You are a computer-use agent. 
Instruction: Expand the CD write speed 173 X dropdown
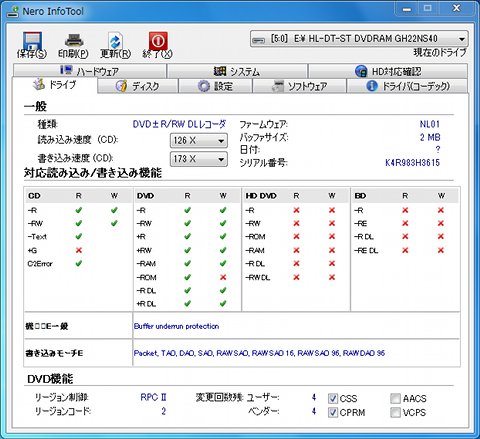point(199,159)
